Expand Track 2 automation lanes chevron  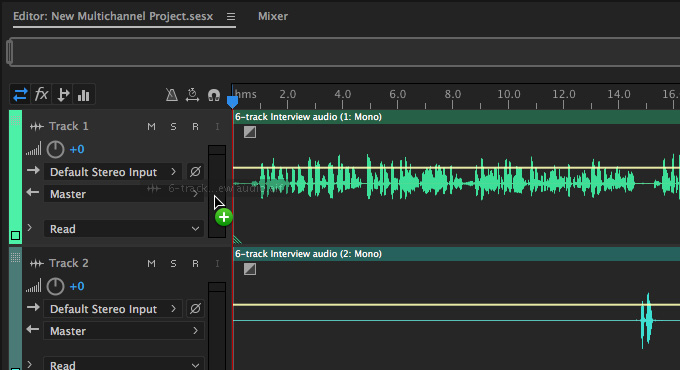(29, 364)
